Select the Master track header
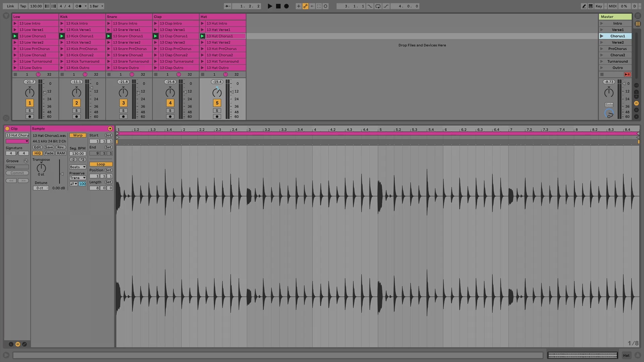 (x=615, y=17)
